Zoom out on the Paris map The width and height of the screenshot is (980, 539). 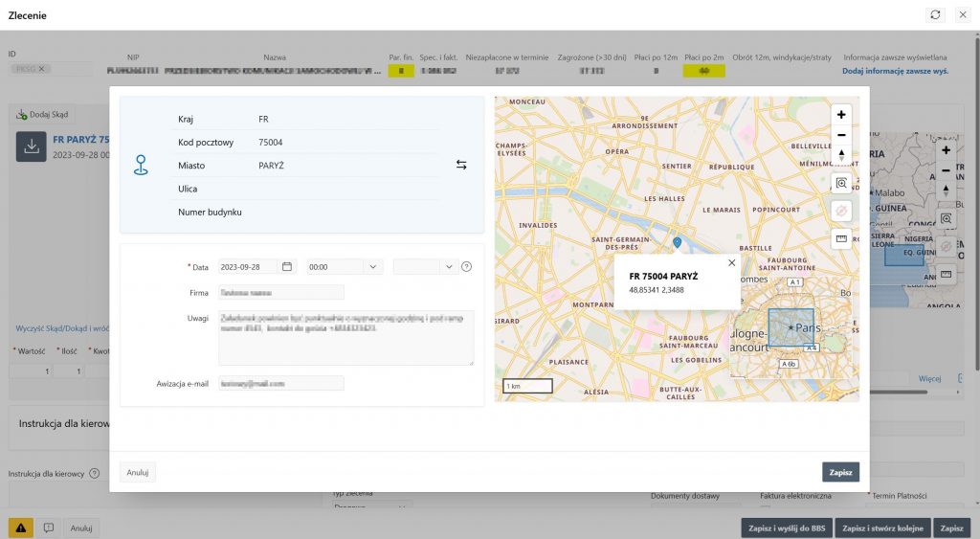pyautogui.click(x=841, y=135)
